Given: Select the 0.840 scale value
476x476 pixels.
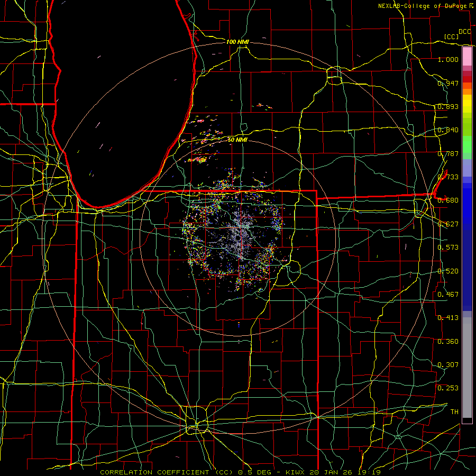Looking at the screenshot, I should pos(448,130).
